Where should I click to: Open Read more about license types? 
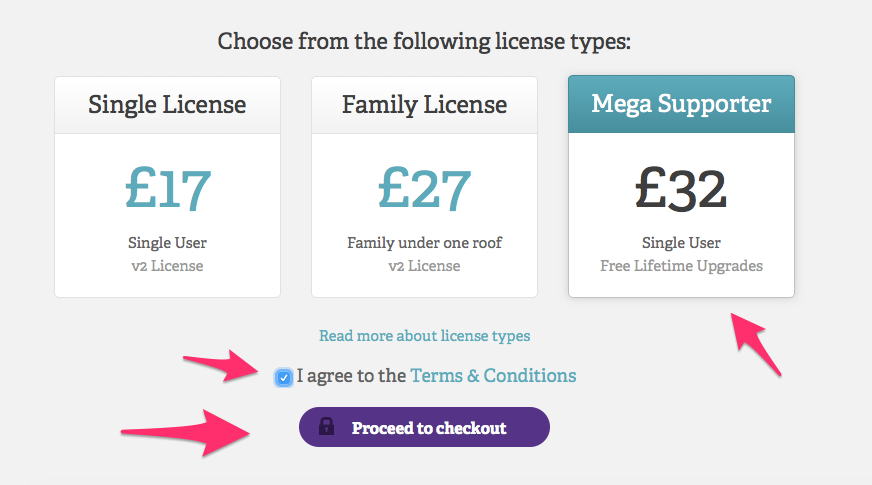(x=424, y=336)
